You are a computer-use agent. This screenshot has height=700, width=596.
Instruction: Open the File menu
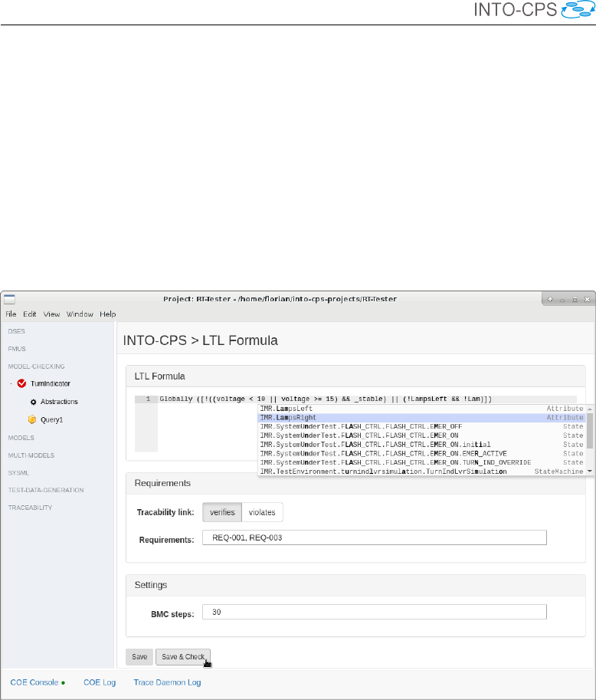11,314
